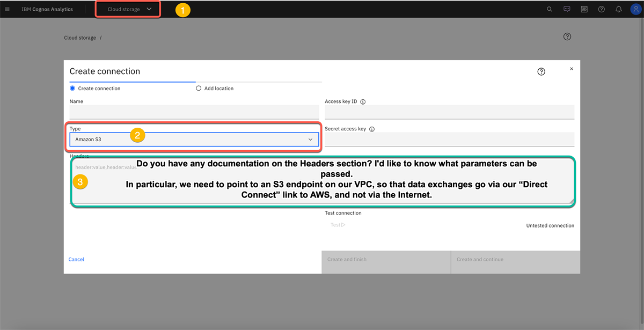Open the notifications bell
The width and height of the screenshot is (644, 330).
point(619,9)
